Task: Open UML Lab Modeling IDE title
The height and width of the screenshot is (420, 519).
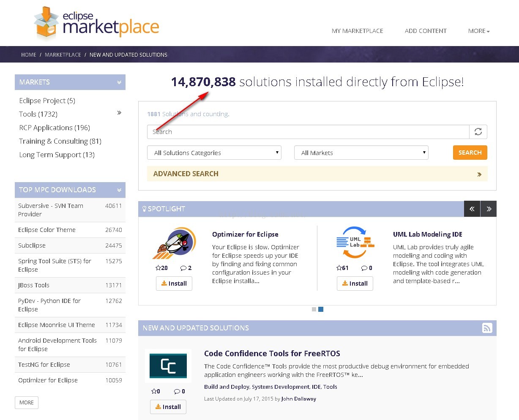Action: click(x=428, y=235)
